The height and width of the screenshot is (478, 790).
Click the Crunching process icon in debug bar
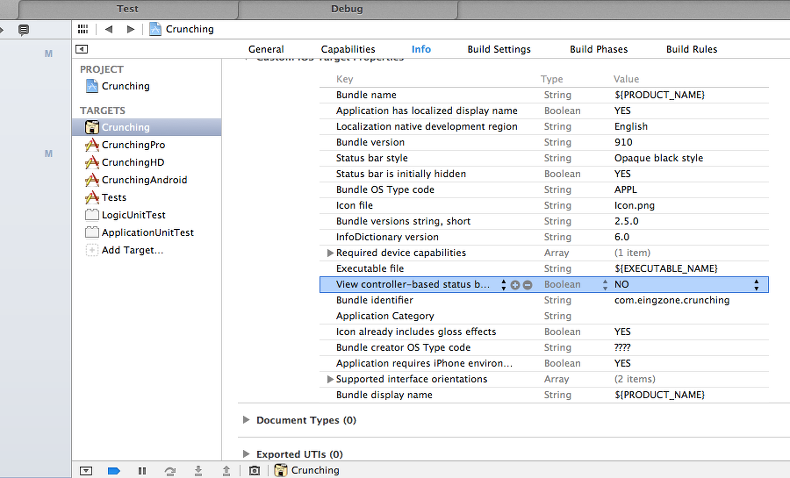click(x=281, y=470)
